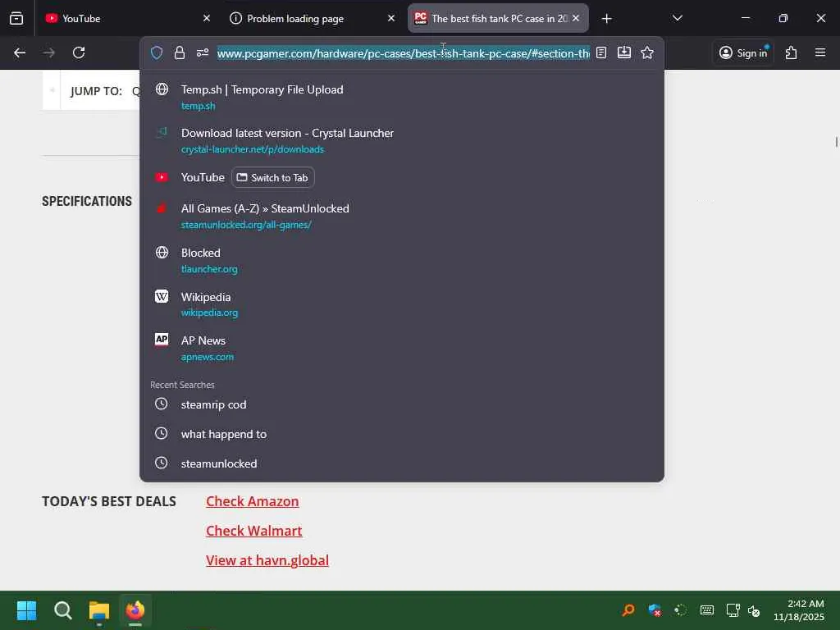Pick recent search steamunlocked

pos(402,463)
